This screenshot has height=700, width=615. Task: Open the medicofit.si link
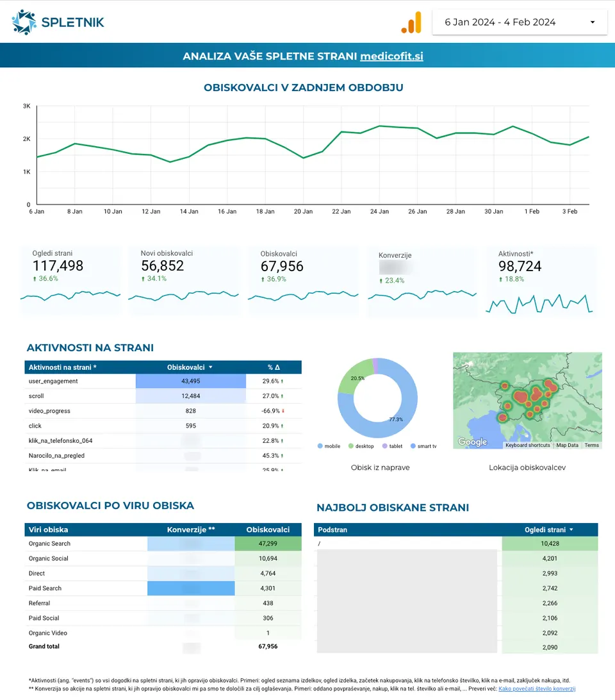391,56
